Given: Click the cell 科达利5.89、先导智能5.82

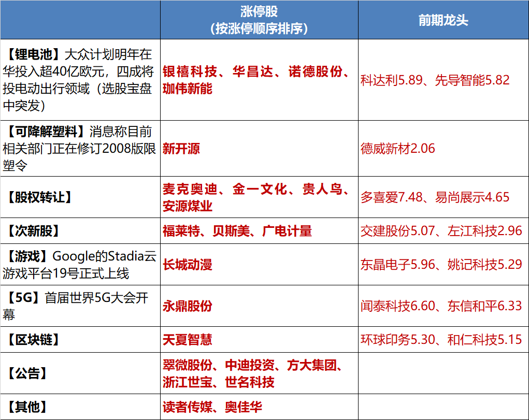Looking at the screenshot, I should [444, 80].
